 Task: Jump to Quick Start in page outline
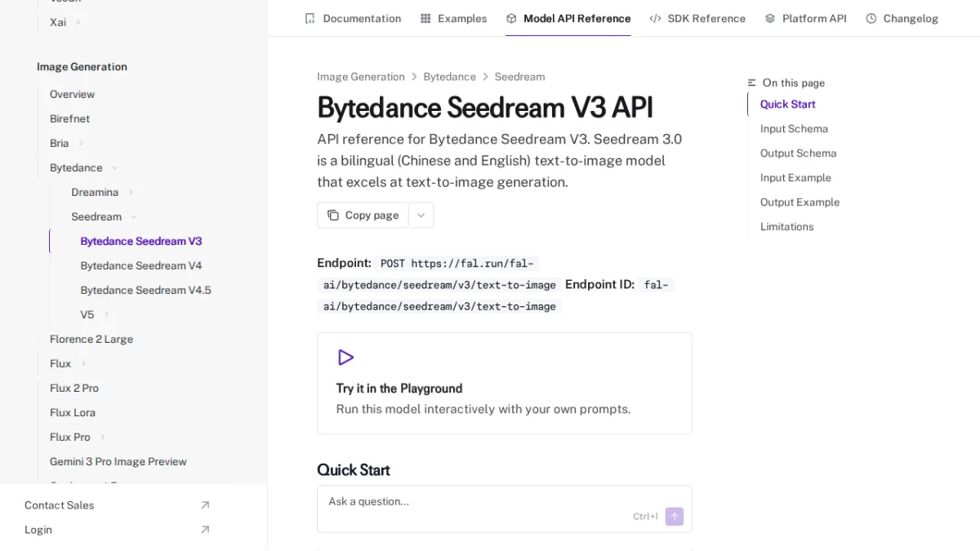787,104
